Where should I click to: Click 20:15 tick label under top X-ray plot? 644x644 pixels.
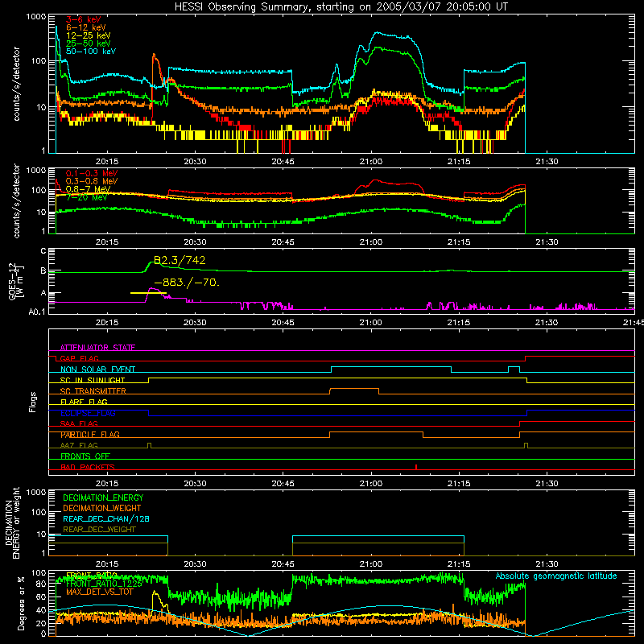[107, 162]
